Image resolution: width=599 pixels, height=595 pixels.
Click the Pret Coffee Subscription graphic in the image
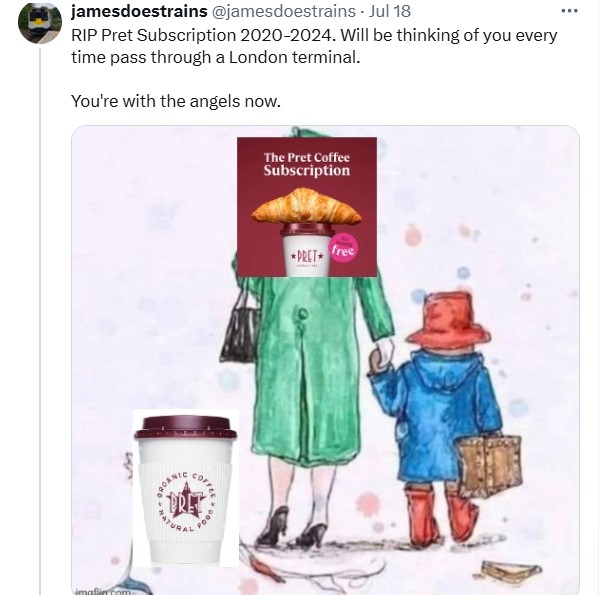click(x=307, y=207)
